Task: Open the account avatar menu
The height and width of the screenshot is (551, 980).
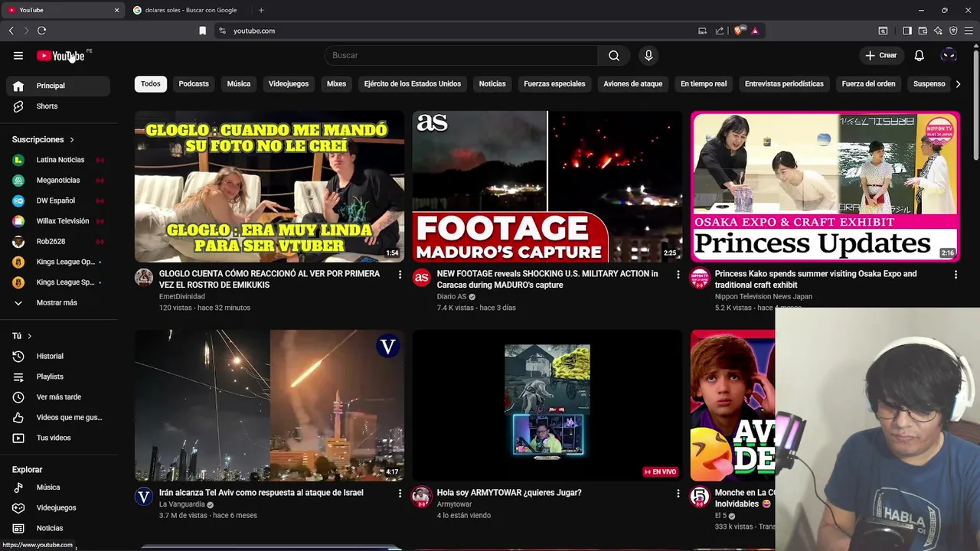Action: tap(949, 55)
